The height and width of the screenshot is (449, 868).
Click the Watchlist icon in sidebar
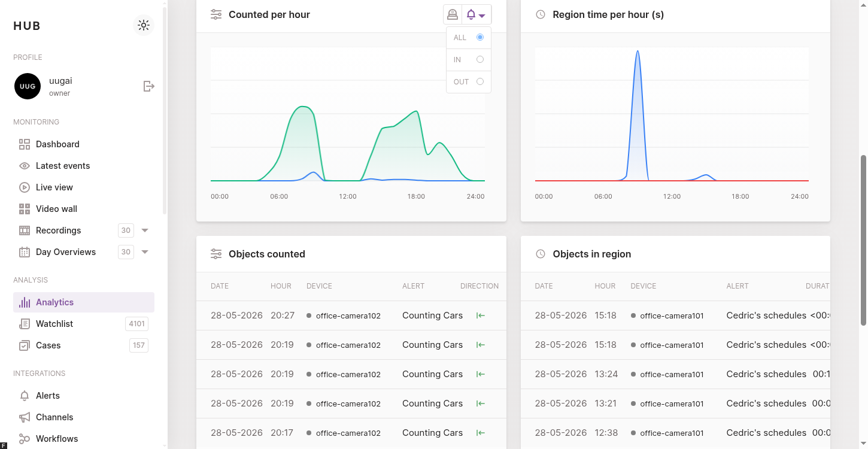click(25, 324)
